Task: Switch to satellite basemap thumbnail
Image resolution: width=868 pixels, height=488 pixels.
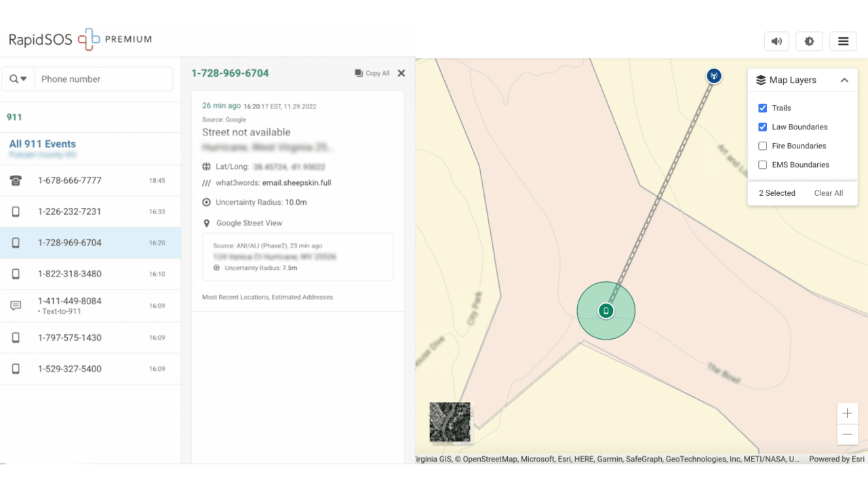Action: click(450, 423)
